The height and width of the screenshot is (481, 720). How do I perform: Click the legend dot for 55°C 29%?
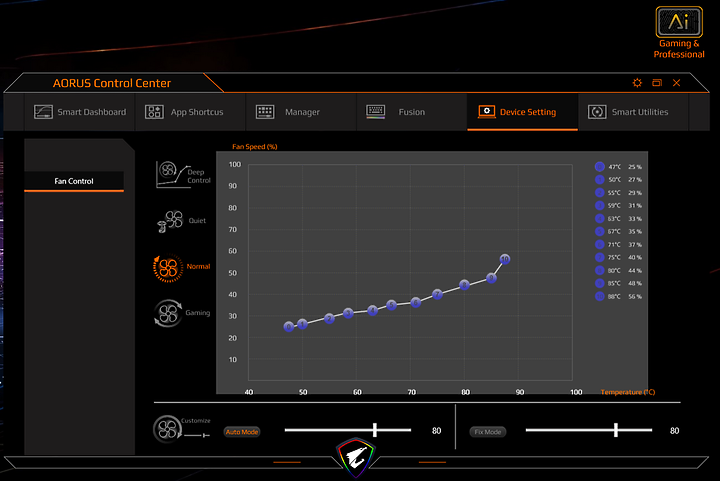point(599,192)
